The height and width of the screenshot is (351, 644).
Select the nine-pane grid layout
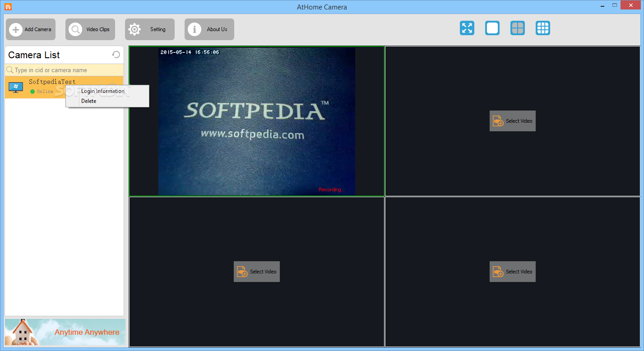point(543,28)
